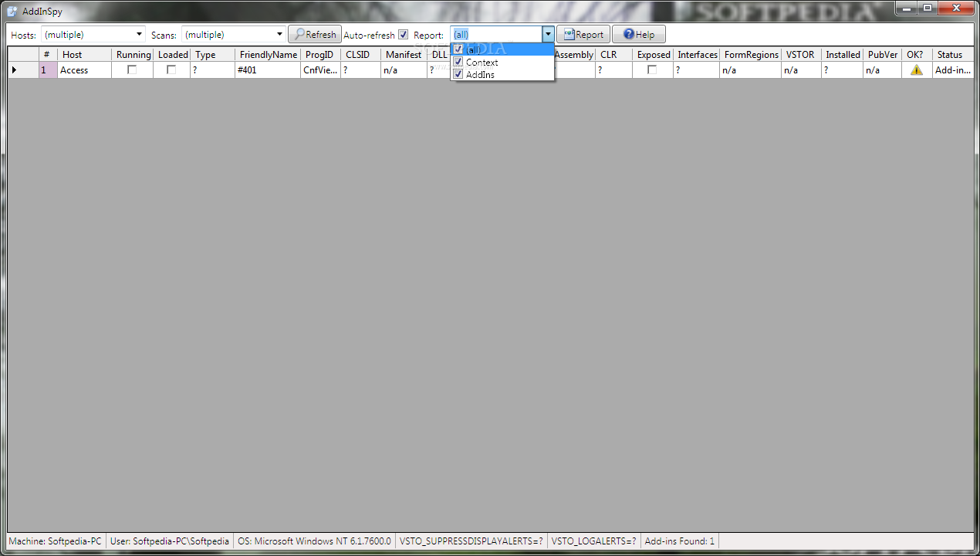Click the n/a cell under Manifest
This screenshot has height=556, width=980.
pyautogui.click(x=404, y=70)
